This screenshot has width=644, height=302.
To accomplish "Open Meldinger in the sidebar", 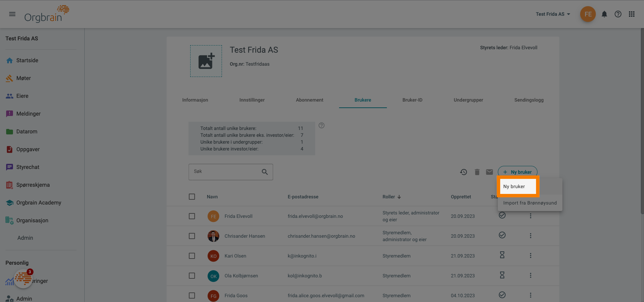I will 28,114.
